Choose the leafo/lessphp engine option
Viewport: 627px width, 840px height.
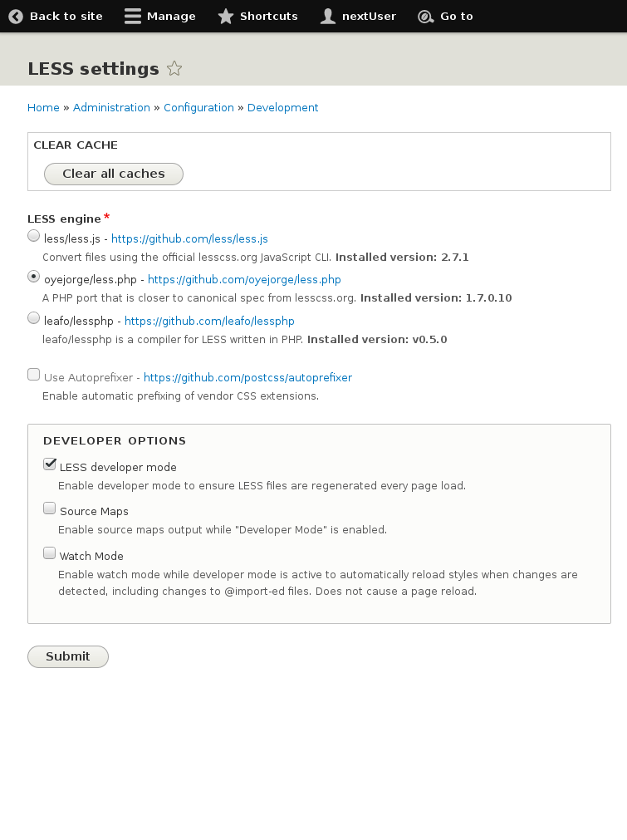[x=33, y=317]
